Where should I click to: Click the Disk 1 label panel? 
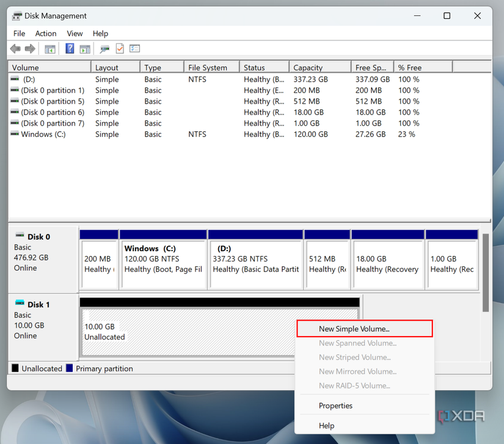tap(44, 327)
